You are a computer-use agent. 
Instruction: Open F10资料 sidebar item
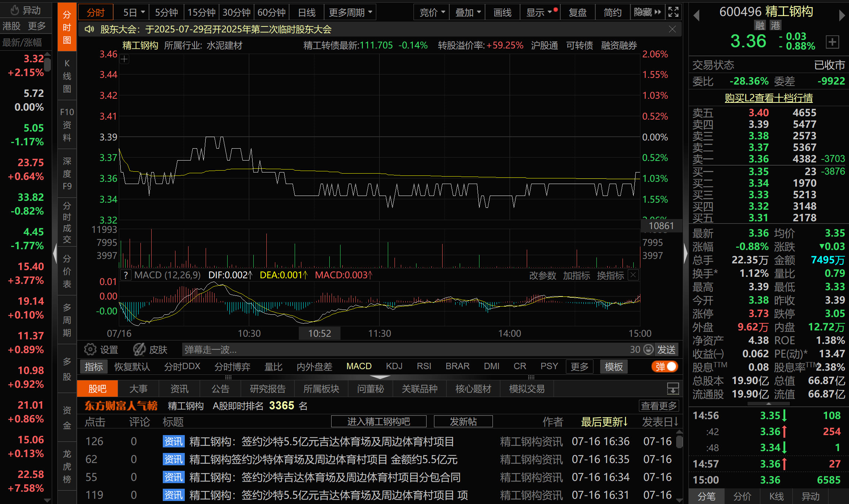pos(67,125)
